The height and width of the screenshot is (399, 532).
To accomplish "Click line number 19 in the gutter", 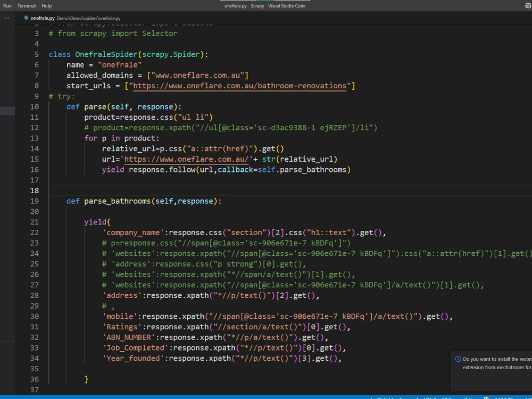I will tap(34, 201).
